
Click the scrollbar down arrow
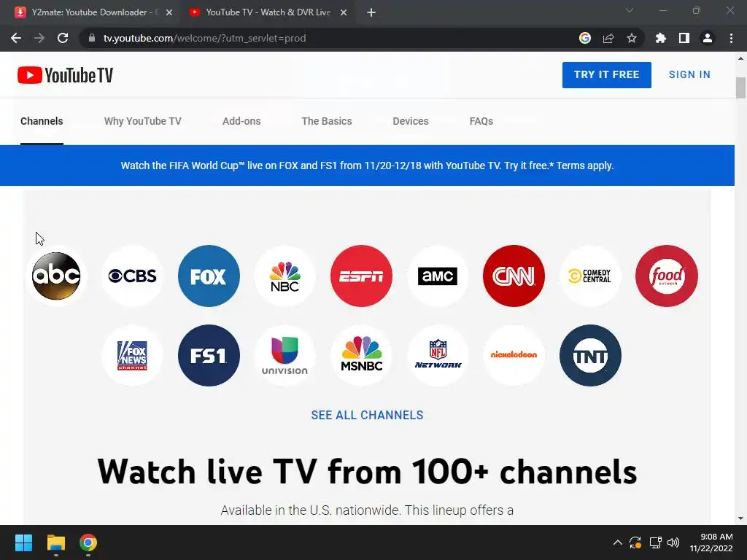[740, 518]
